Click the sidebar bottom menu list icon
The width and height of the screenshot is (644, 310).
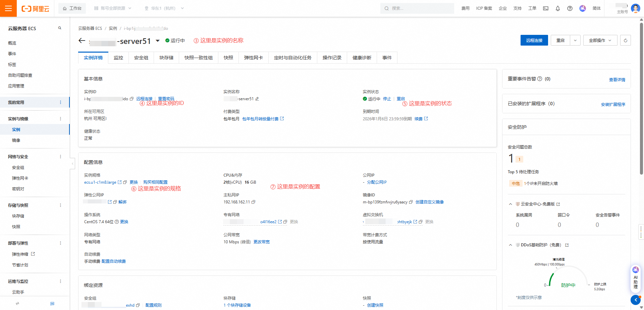[52, 304]
